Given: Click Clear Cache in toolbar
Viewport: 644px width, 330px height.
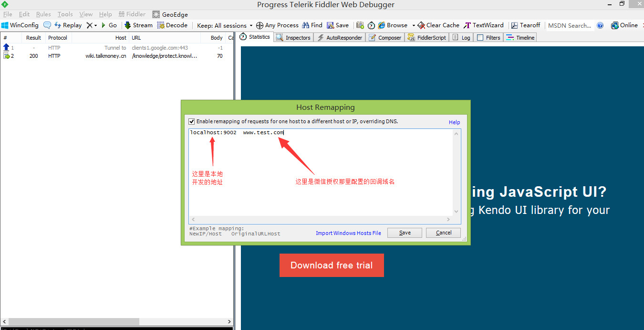Looking at the screenshot, I should pyautogui.click(x=438, y=25).
